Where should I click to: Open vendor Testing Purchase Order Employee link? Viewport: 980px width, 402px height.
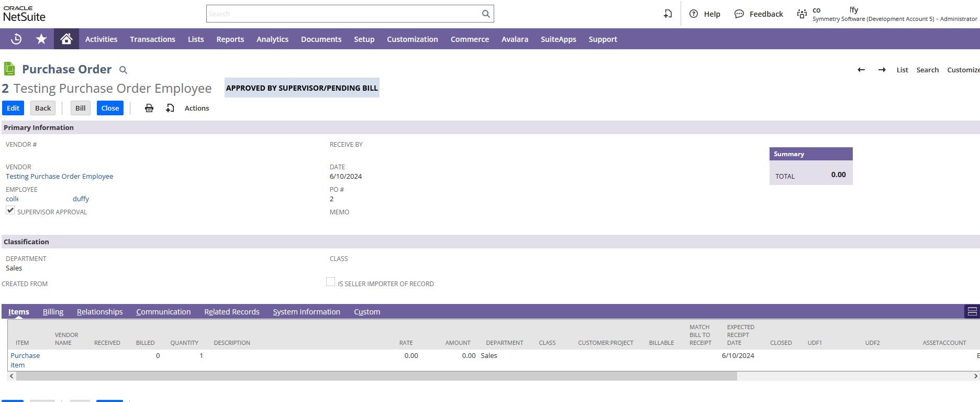tap(59, 176)
